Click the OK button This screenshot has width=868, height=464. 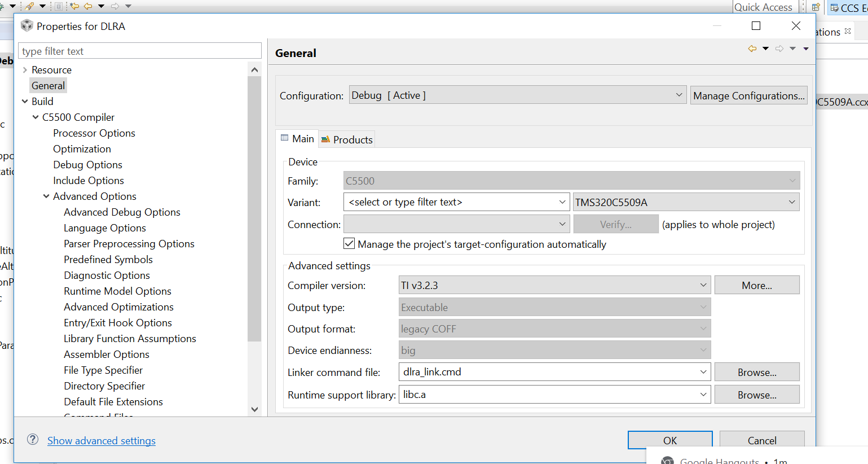pyautogui.click(x=670, y=440)
